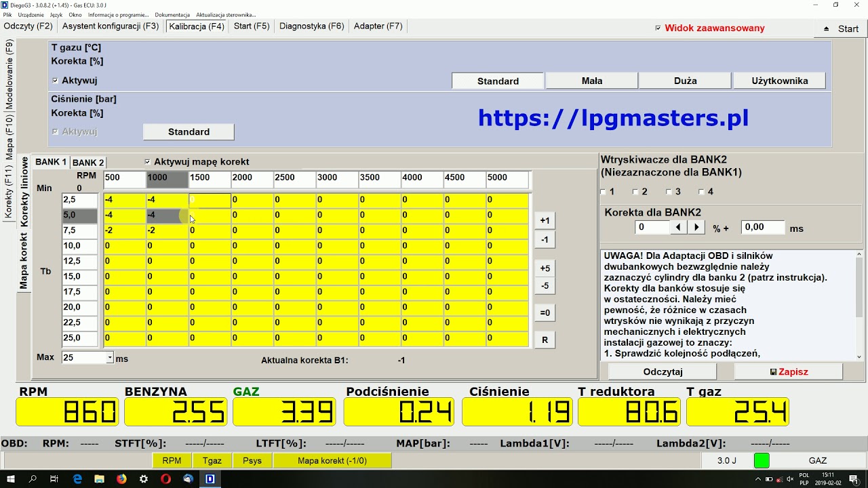Click the Odczytaj button
The image size is (868, 488).
tap(663, 371)
